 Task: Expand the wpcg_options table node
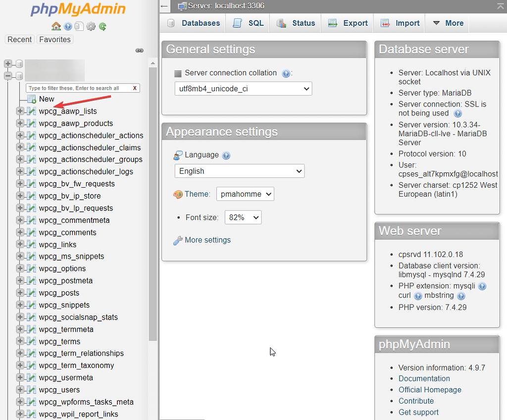point(20,268)
